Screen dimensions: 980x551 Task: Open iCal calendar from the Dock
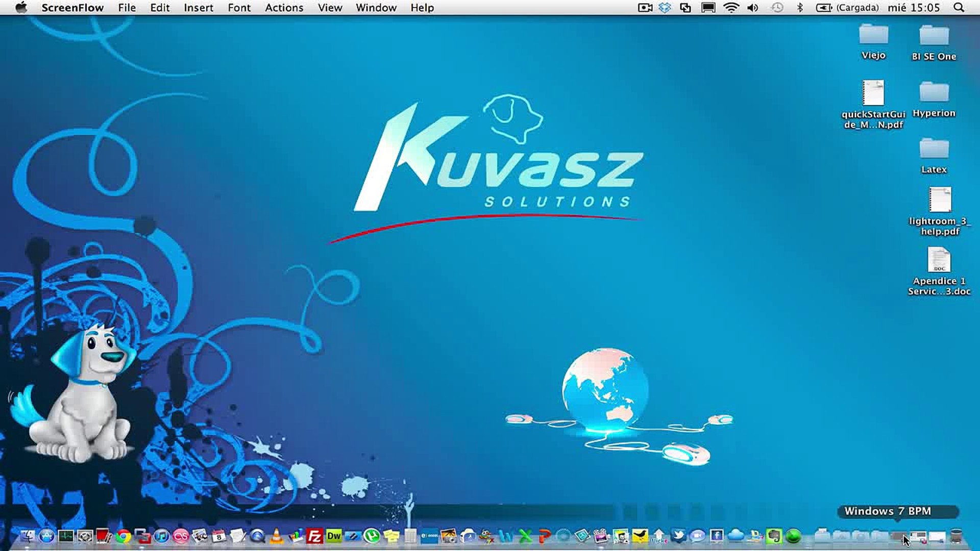(219, 536)
